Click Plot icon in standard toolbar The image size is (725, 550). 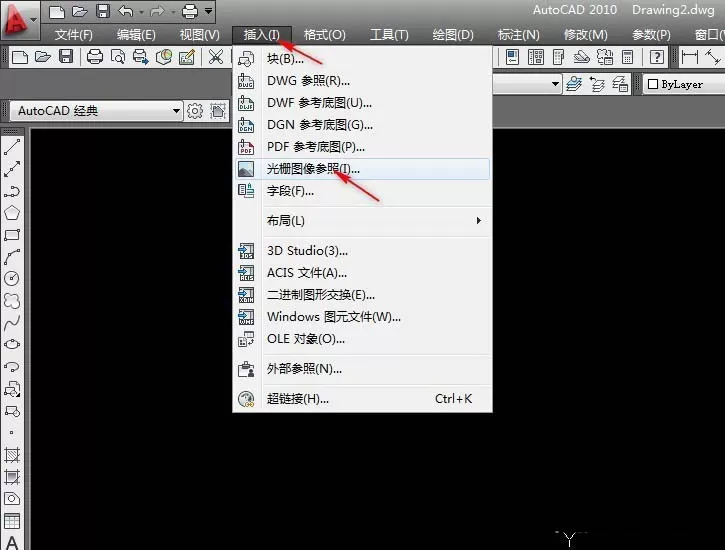point(95,57)
